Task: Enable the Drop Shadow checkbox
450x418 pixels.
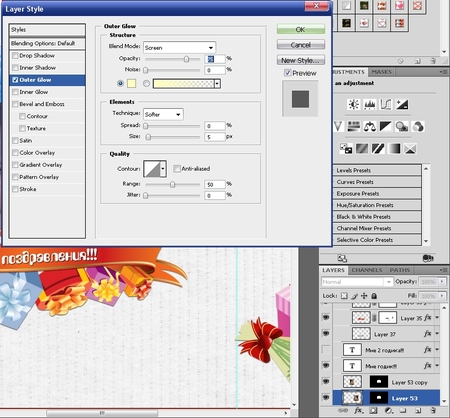Action: 15,56
